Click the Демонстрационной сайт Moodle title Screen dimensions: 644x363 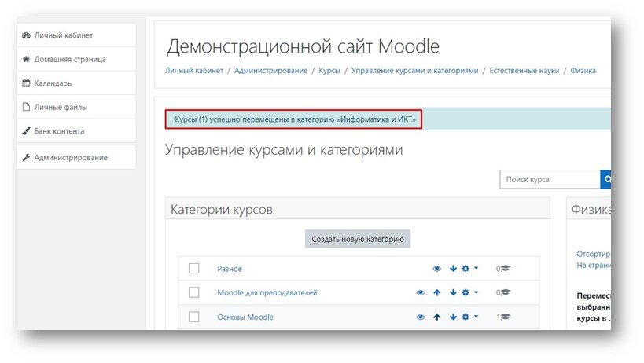pos(303,46)
